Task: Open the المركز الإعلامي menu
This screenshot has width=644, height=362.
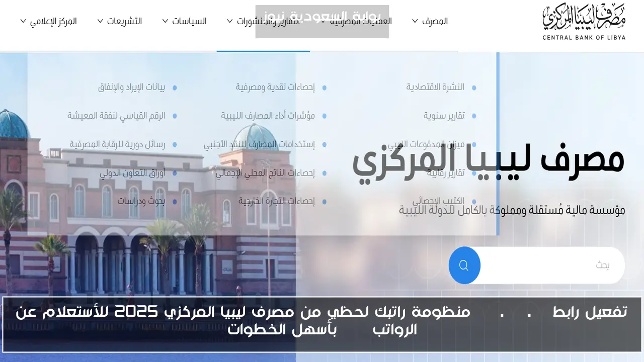Action: [53, 21]
